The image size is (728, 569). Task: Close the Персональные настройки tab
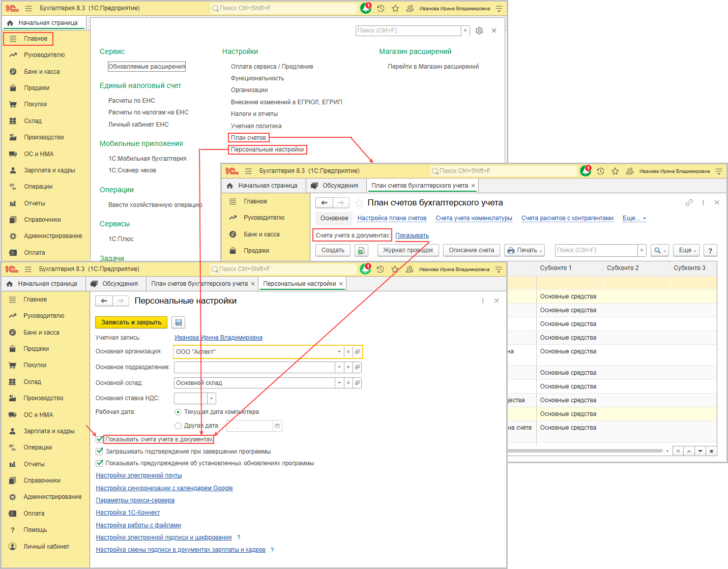[341, 284]
